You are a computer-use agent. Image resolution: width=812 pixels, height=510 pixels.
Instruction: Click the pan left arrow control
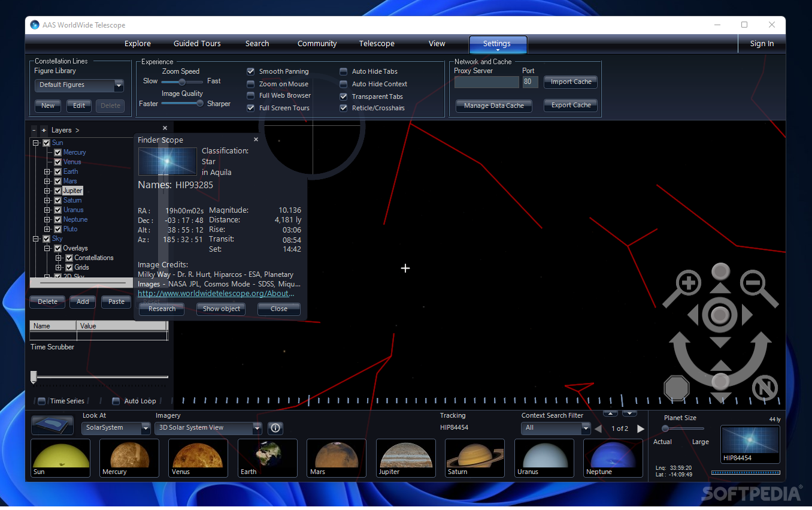[x=693, y=315]
